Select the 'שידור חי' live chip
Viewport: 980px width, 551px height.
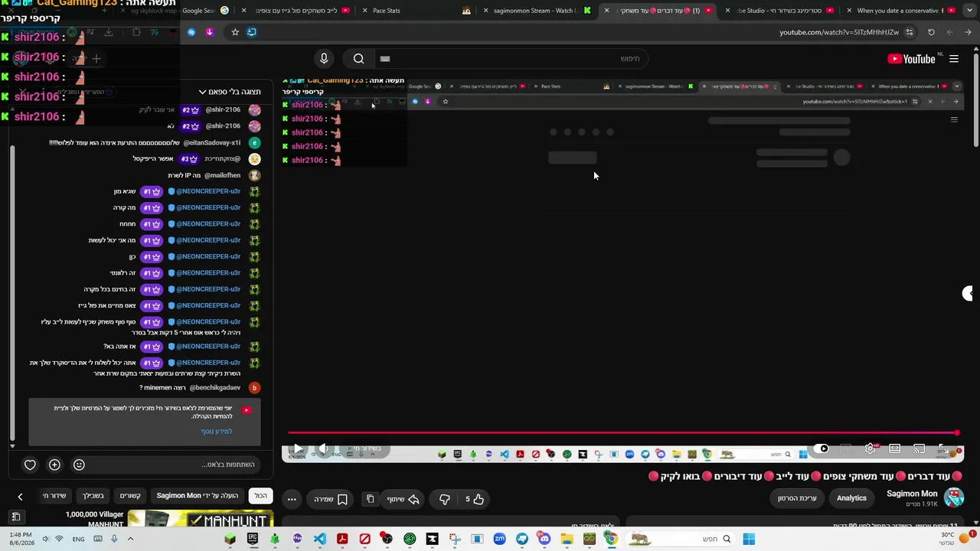[54, 496]
